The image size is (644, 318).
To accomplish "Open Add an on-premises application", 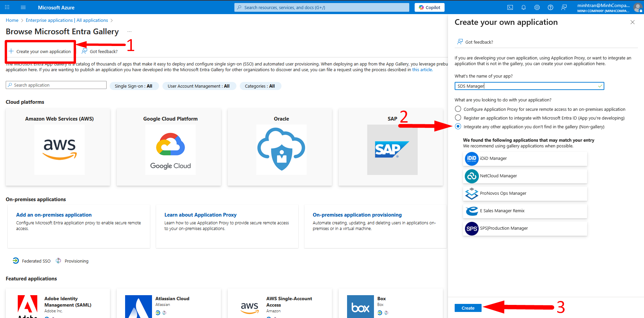I will pyautogui.click(x=54, y=215).
